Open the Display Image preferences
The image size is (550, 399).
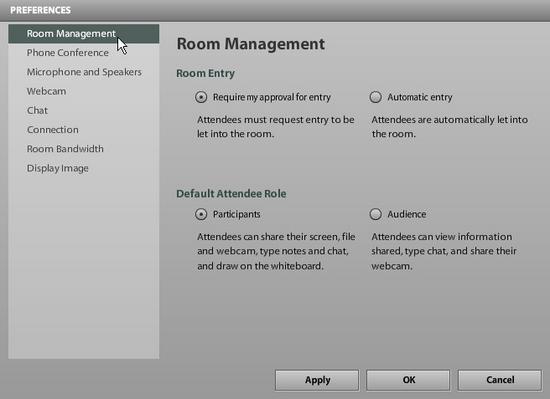83,168
